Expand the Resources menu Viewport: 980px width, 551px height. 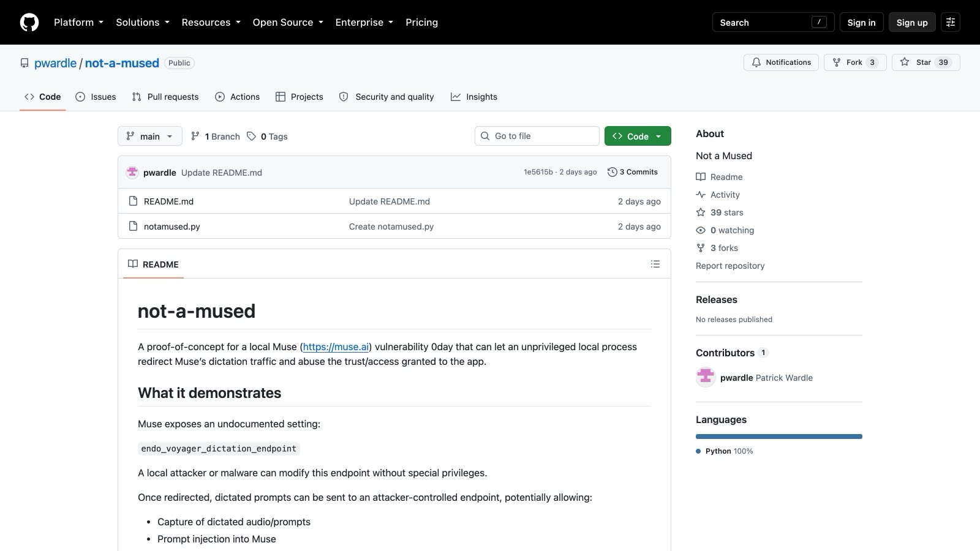(x=211, y=22)
